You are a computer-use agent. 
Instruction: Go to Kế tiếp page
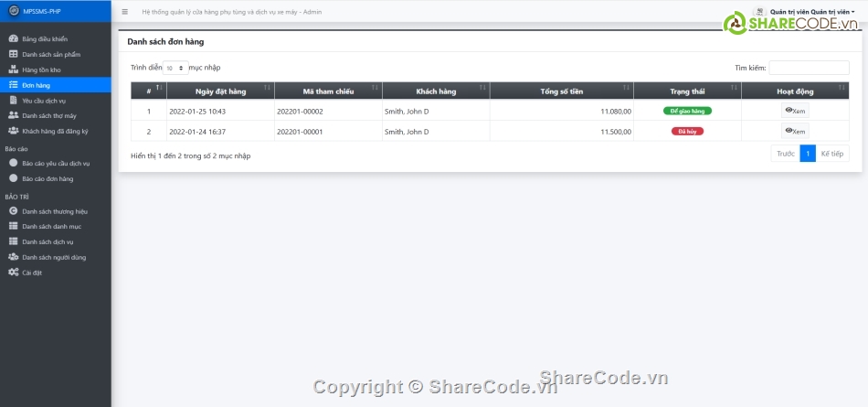point(832,154)
